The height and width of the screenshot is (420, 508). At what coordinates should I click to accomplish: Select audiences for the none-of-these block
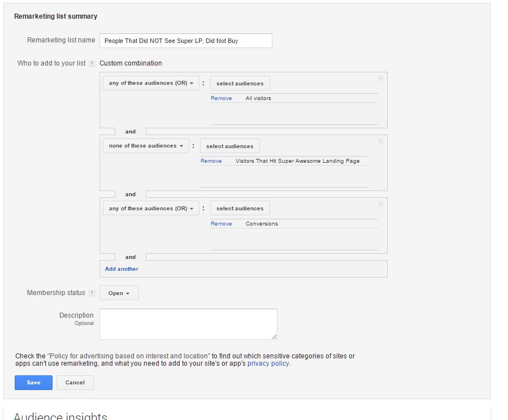229,146
